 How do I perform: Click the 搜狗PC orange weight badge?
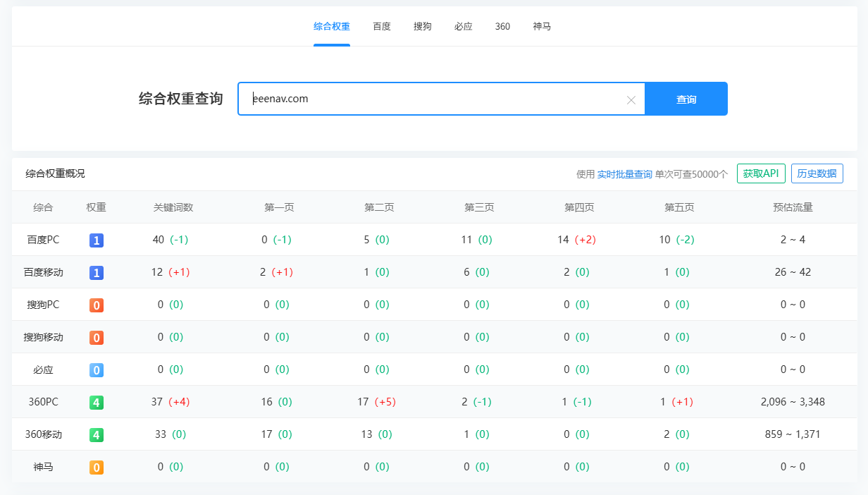(x=97, y=305)
